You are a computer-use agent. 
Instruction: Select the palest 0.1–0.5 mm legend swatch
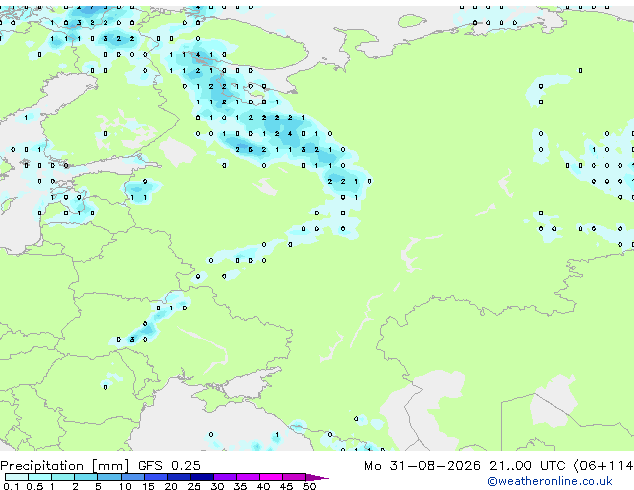tap(17, 477)
